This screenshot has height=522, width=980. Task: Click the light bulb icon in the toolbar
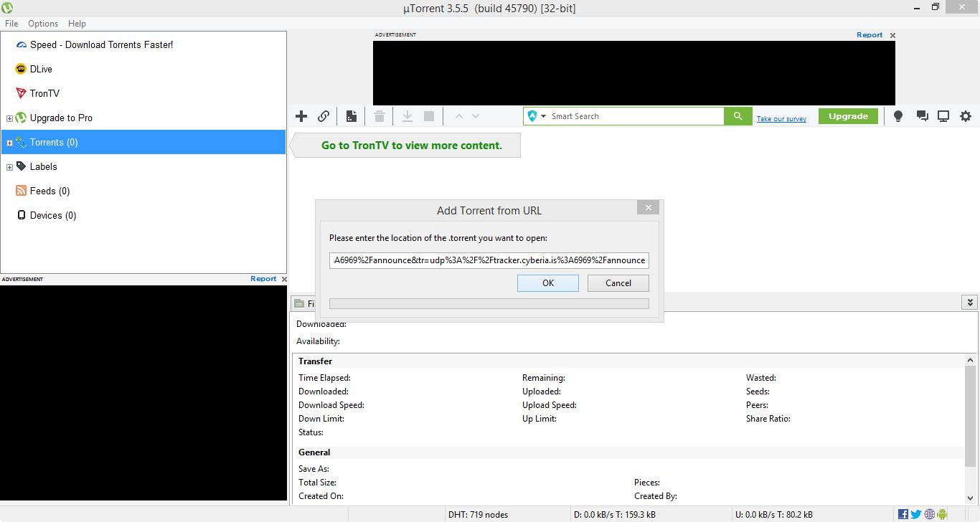click(x=897, y=116)
